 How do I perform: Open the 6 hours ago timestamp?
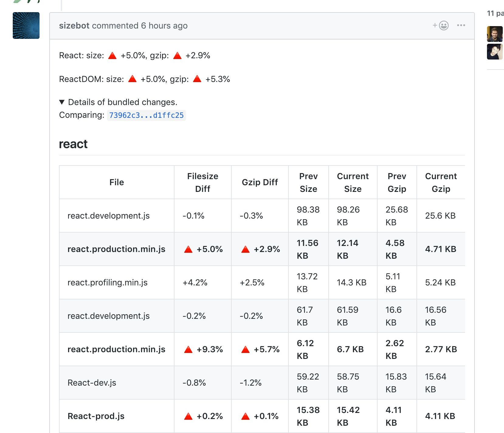tap(164, 26)
